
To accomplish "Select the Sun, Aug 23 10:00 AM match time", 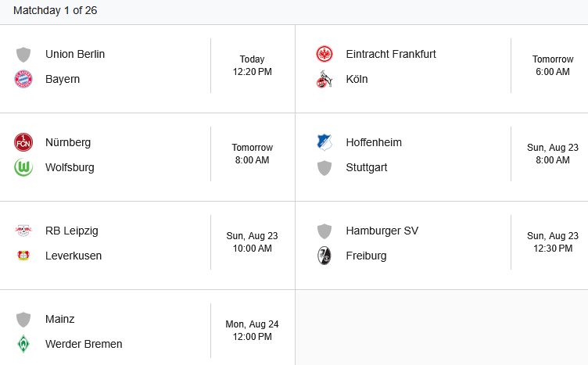I will click(252, 242).
